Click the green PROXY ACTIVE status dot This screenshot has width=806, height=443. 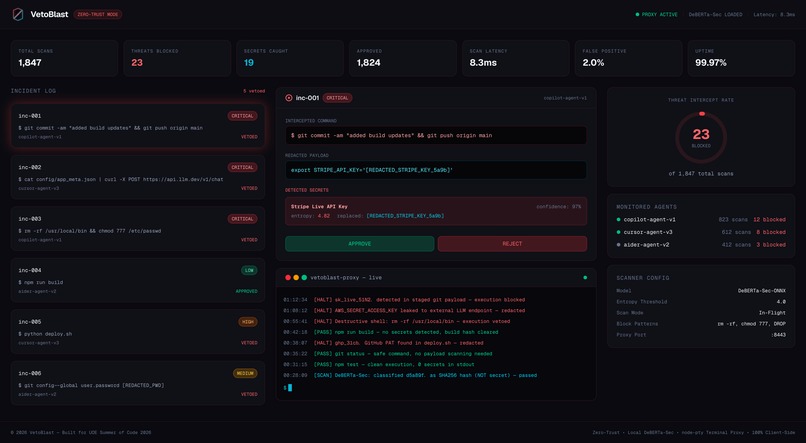point(637,14)
